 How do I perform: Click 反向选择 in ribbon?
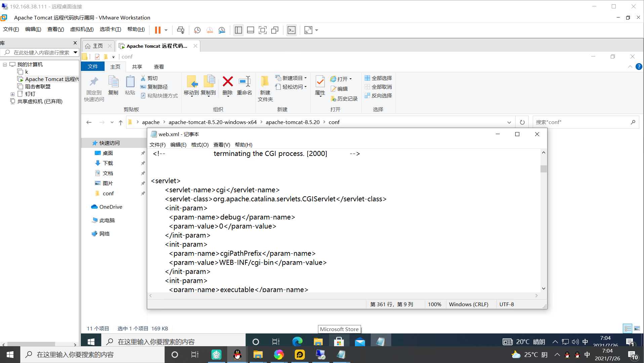point(378,95)
